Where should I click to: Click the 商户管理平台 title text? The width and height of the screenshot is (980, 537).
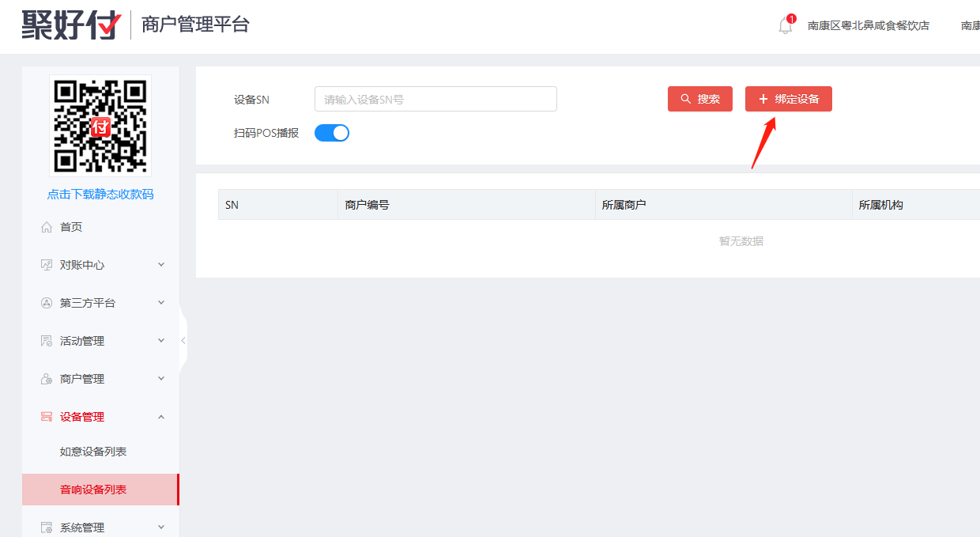(195, 25)
